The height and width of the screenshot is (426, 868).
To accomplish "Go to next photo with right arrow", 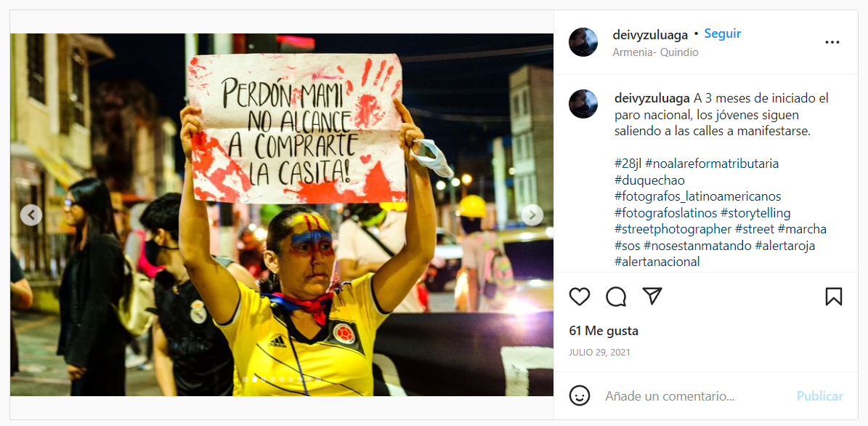I will [x=532, y=215].
